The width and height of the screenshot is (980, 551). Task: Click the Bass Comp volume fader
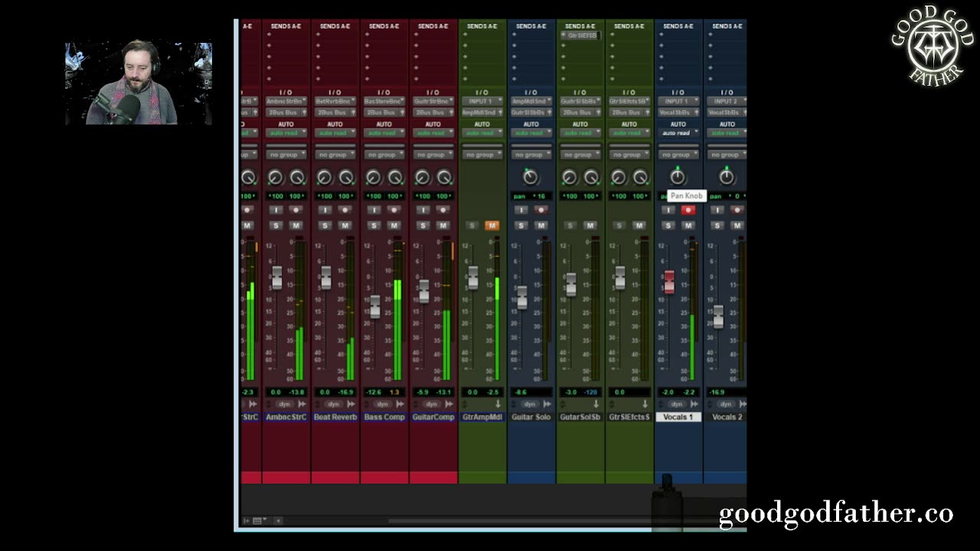point(374,307)
